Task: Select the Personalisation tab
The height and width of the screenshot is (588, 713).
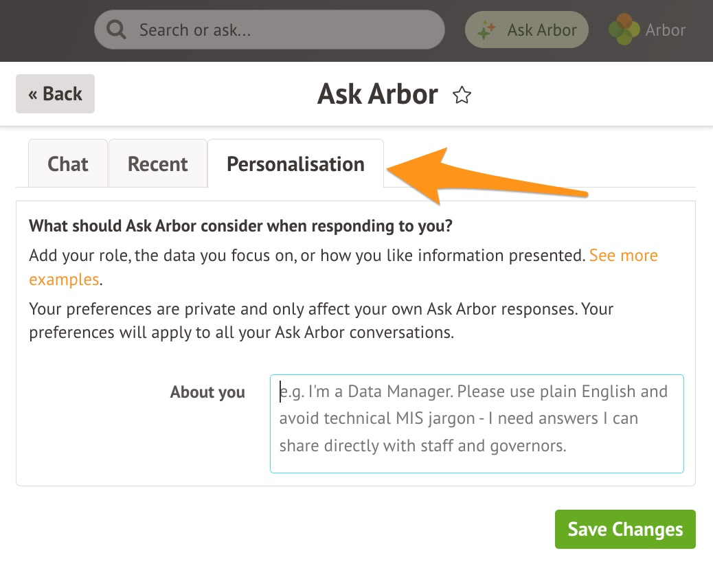Action: pos(295,164)
